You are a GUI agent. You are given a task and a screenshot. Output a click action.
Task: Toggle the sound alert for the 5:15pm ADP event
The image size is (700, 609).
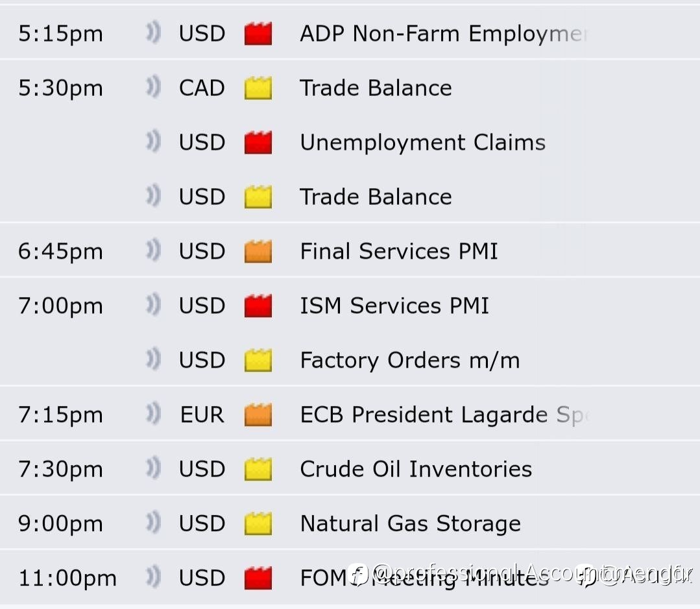(x=153, y=32)
